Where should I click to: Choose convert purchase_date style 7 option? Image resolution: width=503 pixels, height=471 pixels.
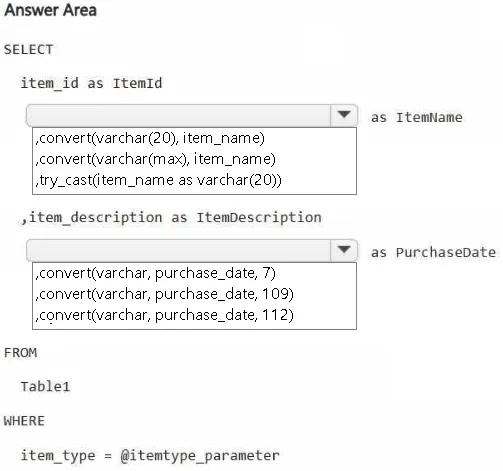pyautogui.click(x=156, y=273)
